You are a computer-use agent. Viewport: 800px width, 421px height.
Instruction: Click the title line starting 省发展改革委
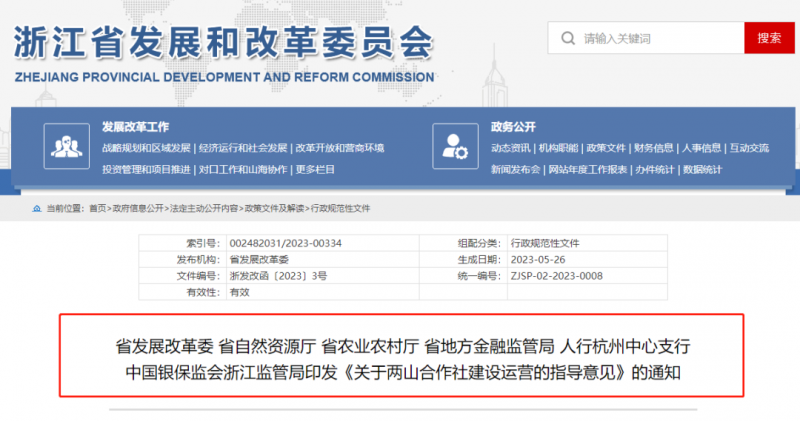tap(403, 346)
